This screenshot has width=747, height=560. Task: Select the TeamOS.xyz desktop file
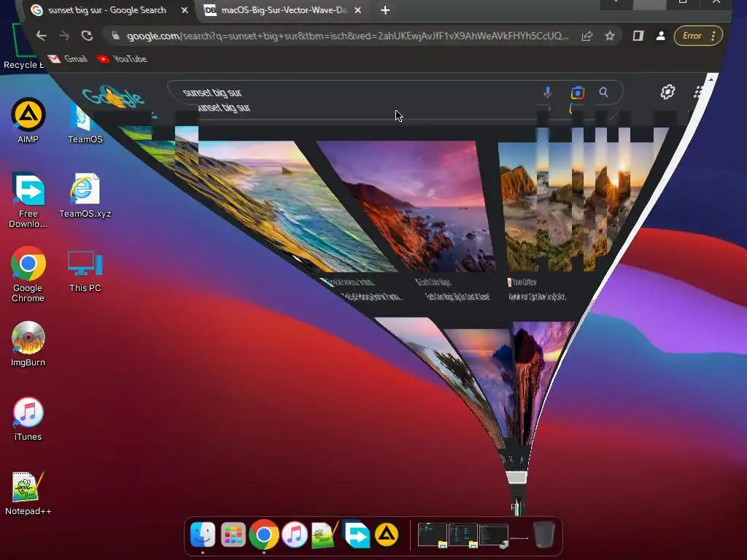[x=85, y=195]
